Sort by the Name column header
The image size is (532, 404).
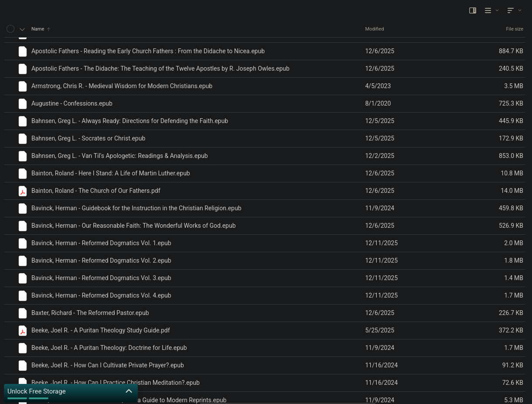38,29
